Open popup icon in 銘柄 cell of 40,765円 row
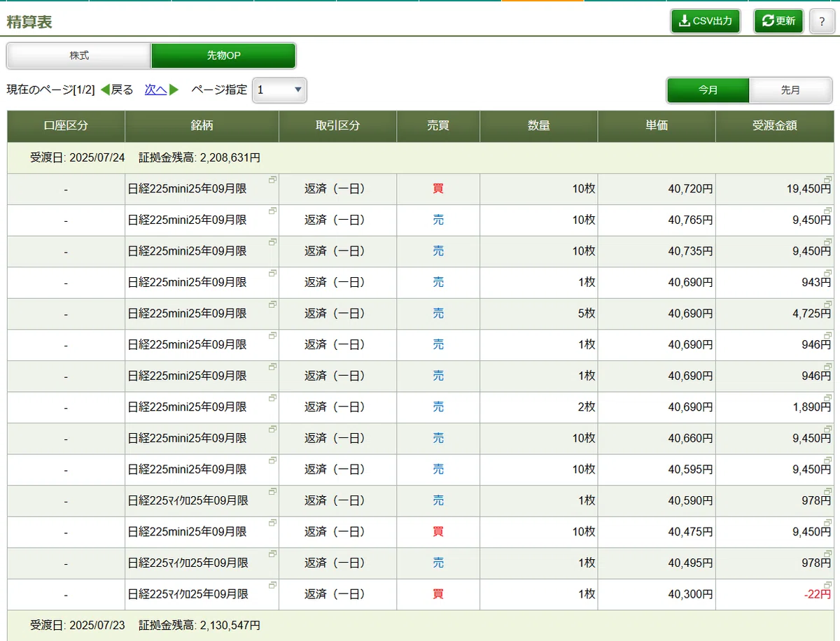This screenshot has width=840, height=641. coord(272,210)
